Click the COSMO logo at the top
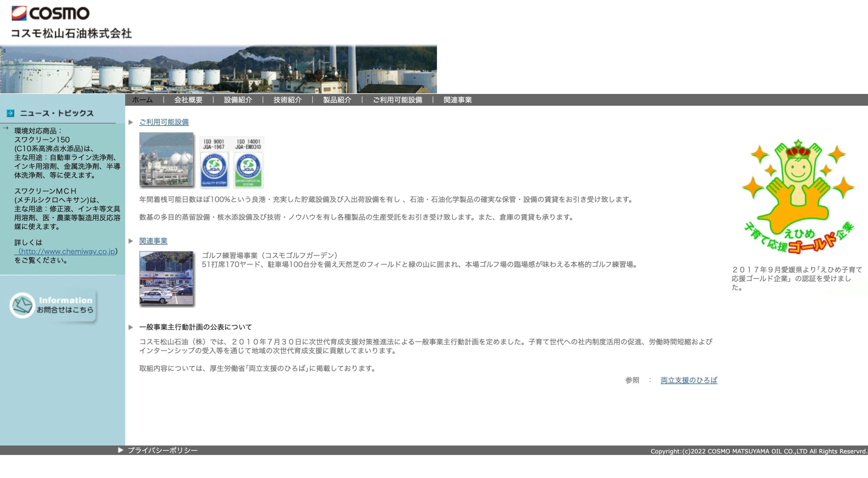 [51, 13]
